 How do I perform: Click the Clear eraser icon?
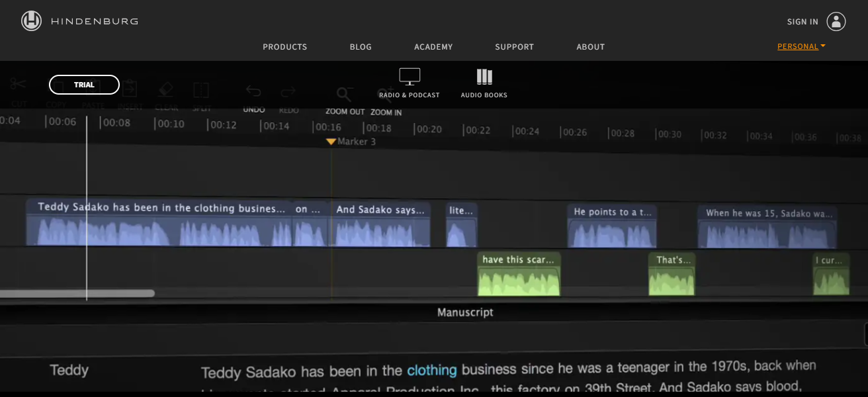[166, 89]
